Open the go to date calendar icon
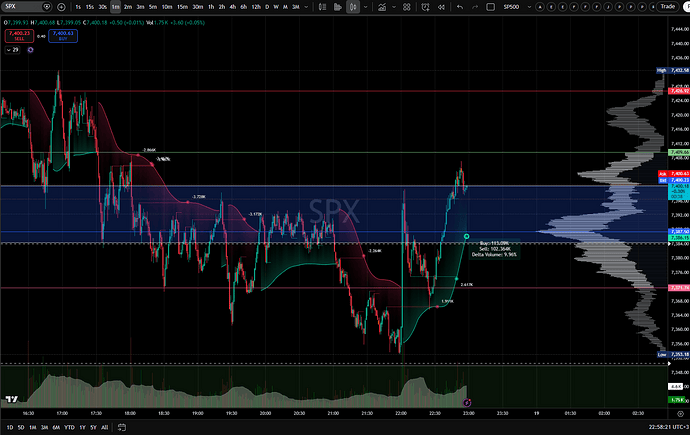 coord(122,427)
